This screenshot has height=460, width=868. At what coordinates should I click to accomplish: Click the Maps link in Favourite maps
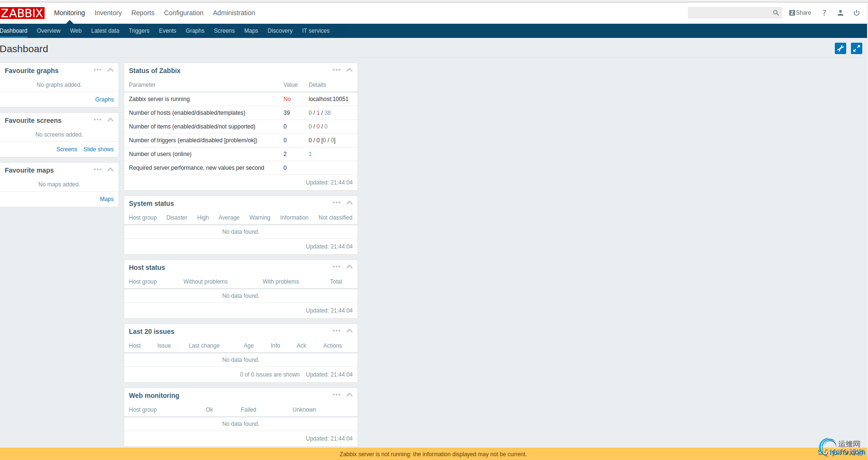(x=107, y=199)
